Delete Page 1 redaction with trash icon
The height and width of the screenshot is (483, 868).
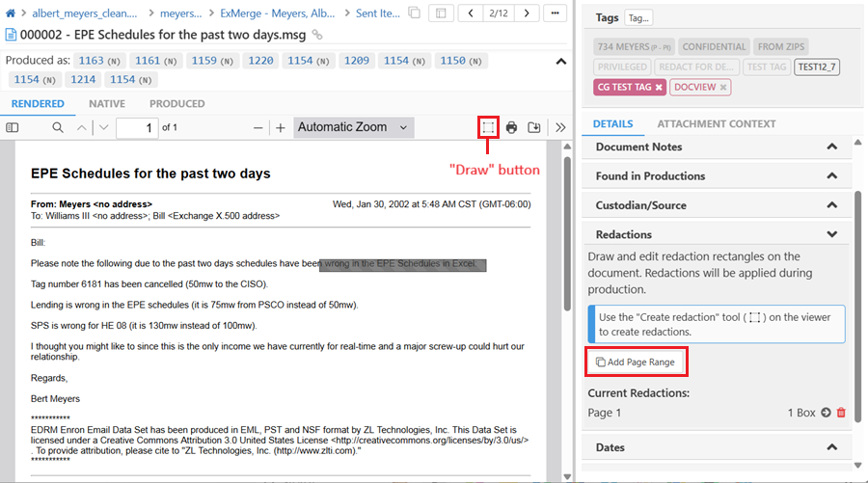coord(841,413)
